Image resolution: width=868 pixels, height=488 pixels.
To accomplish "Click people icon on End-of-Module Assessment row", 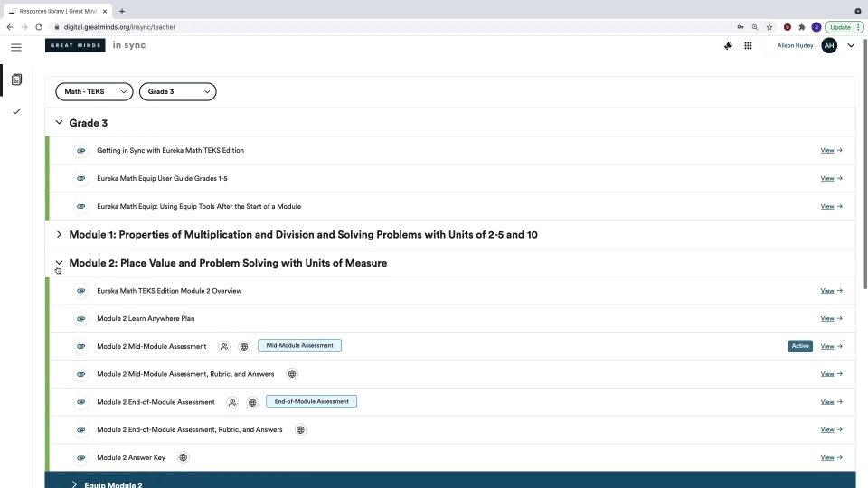I will tap(232, 402).
